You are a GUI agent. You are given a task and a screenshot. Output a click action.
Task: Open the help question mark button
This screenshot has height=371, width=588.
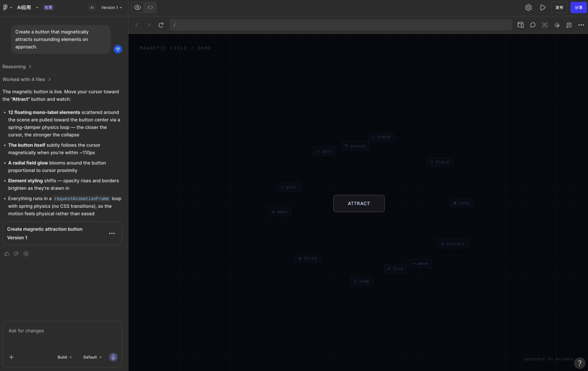tap(579, 363)
